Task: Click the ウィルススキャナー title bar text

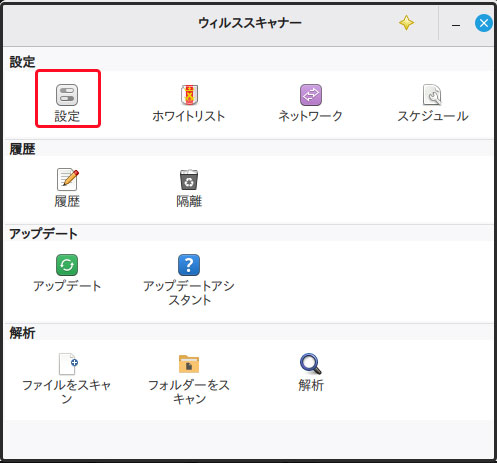Action: click(250, 23)
